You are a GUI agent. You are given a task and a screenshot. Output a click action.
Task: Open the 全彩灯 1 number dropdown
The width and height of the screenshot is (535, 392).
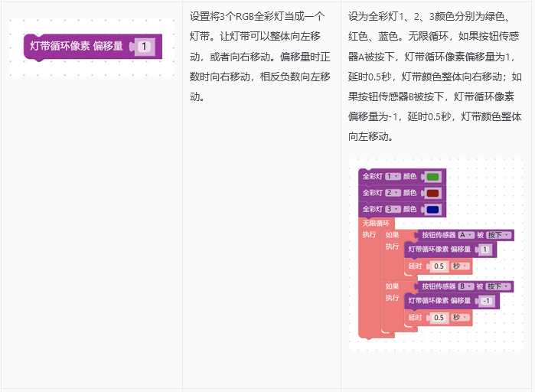(393, 176)
